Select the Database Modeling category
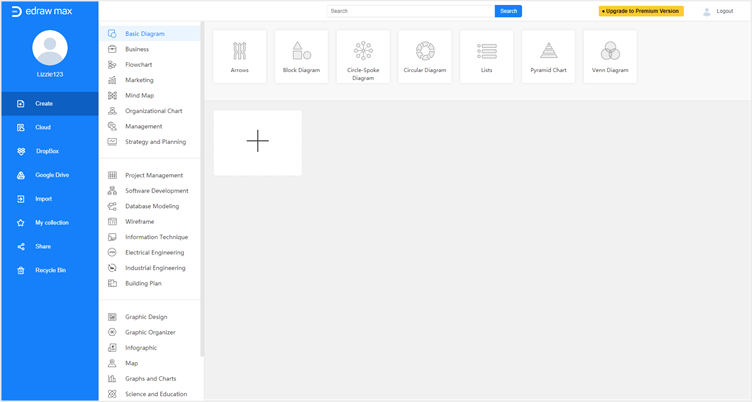The height and width of the screenshot is (402, 752). tap(150, 206)
